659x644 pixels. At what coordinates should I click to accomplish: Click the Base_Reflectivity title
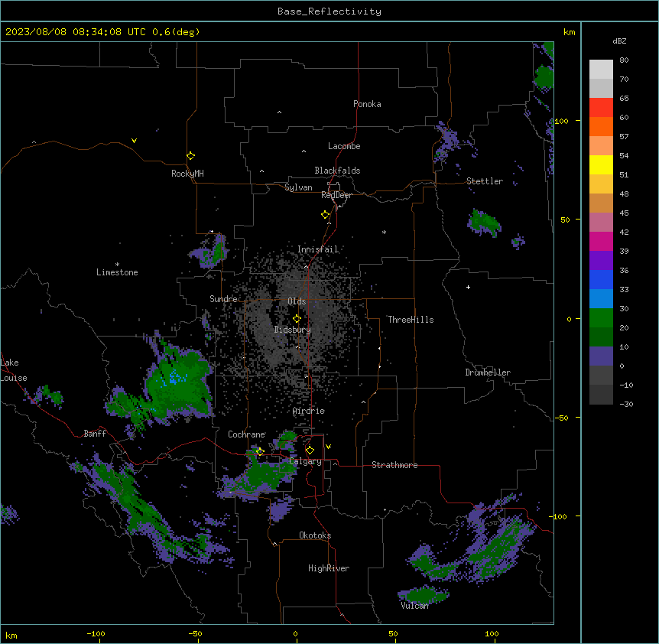pos(329,11)
